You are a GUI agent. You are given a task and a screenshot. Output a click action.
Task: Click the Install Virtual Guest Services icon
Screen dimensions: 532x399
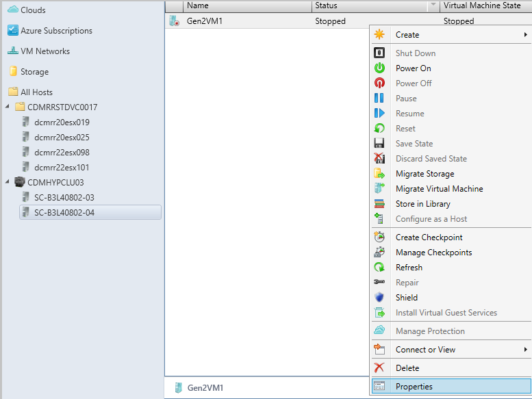379,312
